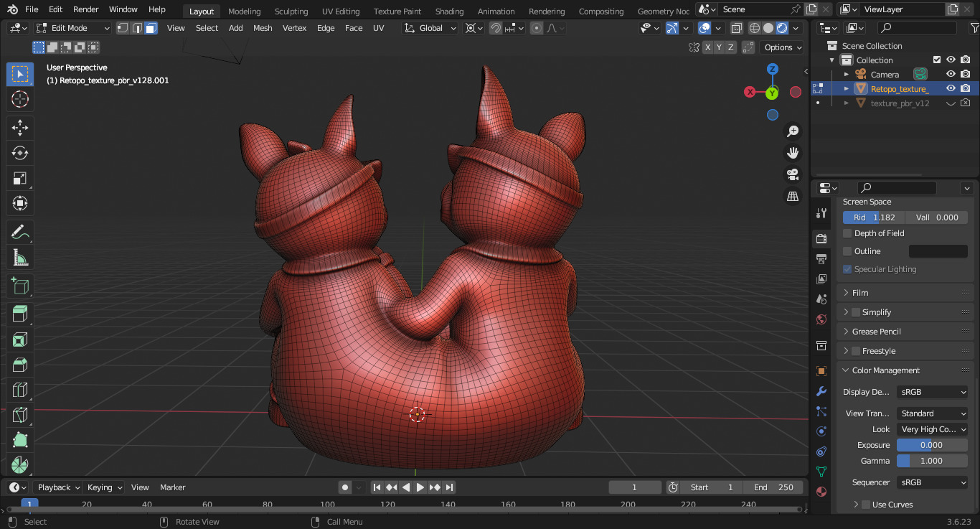The width and height of the screenshot is (980, 529).
Task: Select the Inset Faces tool
Action: click(20, 340)
